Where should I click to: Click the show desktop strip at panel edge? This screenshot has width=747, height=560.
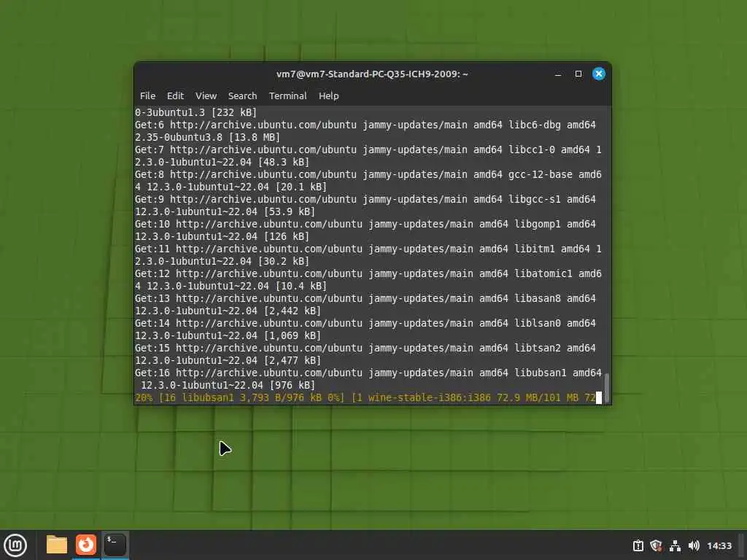(x=741, y=545)
